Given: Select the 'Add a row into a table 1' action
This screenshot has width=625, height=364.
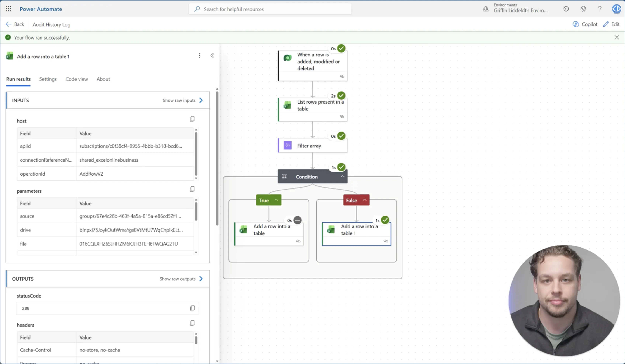Looking at the screenshot, I should (x=356, y=234).
